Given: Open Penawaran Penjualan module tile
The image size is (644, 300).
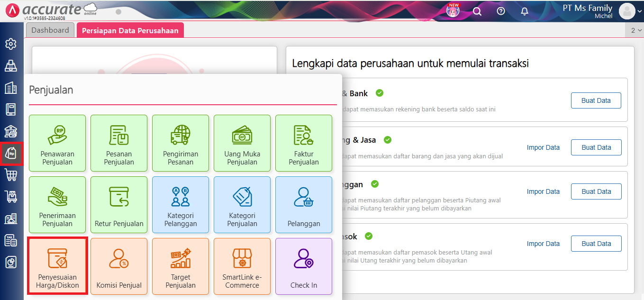Looking at the screenshot, I should coord(57,143).
